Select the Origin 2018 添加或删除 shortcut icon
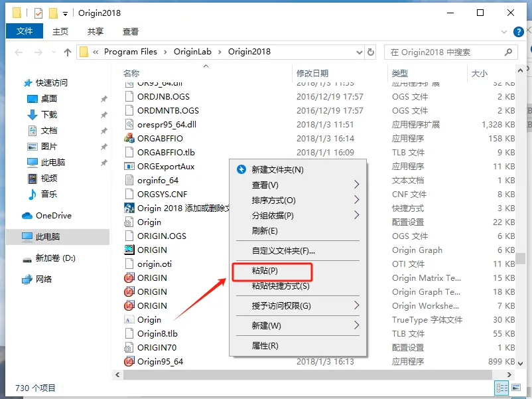 point(129,208)
